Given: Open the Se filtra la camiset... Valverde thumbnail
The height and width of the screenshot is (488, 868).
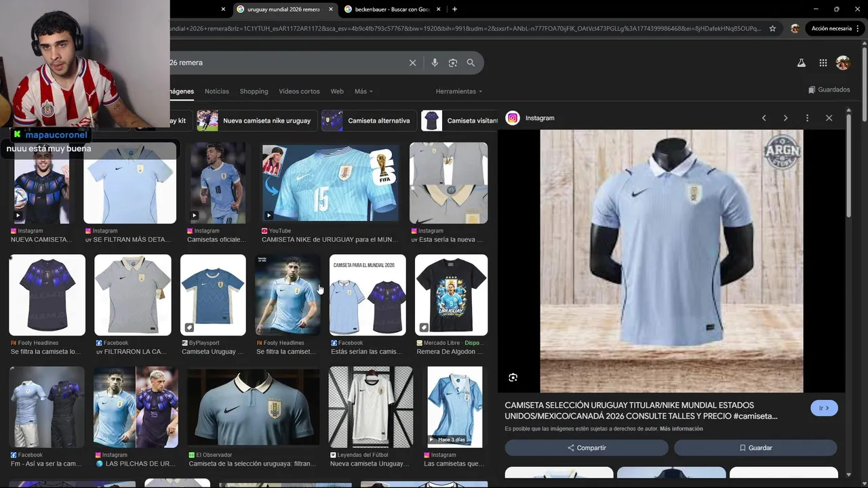Looking at the screenshot, I should [288, 295].
